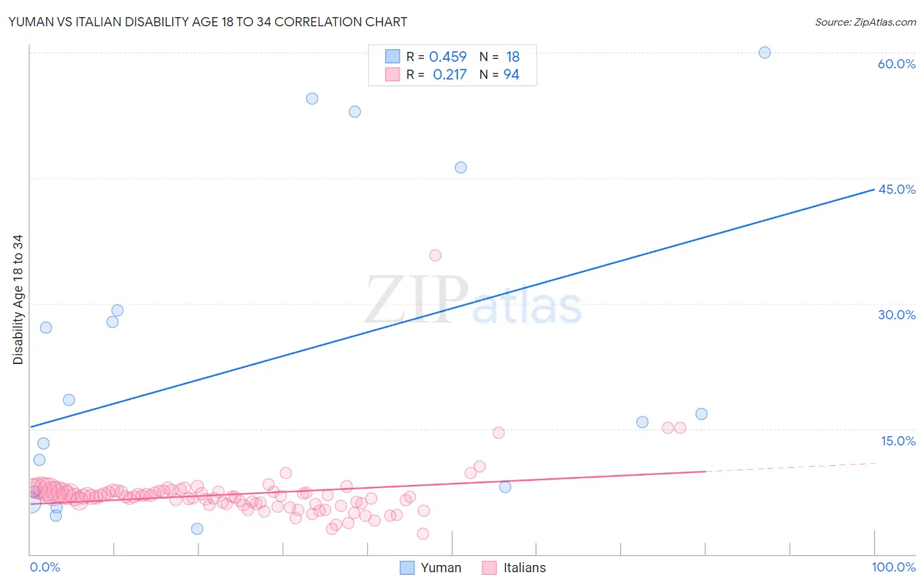Click the Yuman data point near 60% top right
Screen dimensions: 924x586
[764, 53]
